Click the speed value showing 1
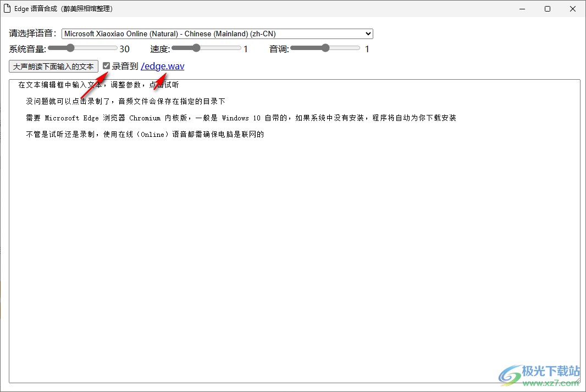 [245, 49]
